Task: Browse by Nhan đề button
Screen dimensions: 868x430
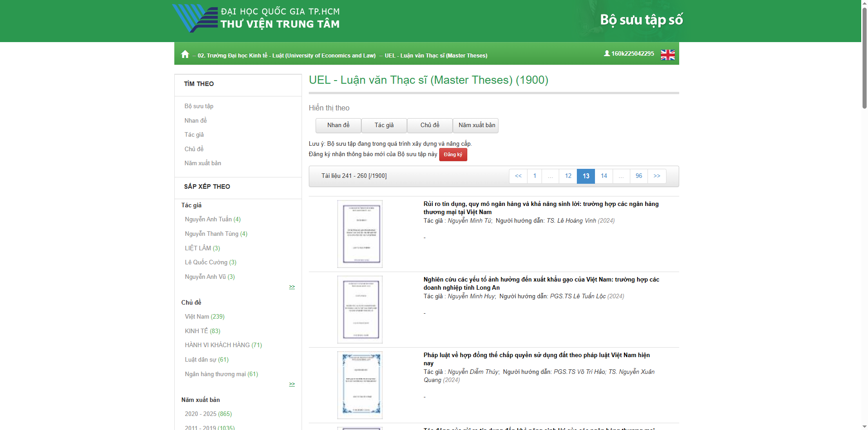Action: [x=338, y=125]
